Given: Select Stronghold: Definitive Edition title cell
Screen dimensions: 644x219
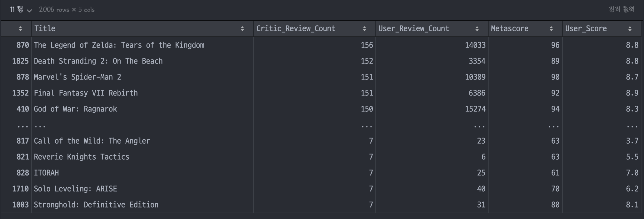Looking at the screenshot, I should [142, 205].
